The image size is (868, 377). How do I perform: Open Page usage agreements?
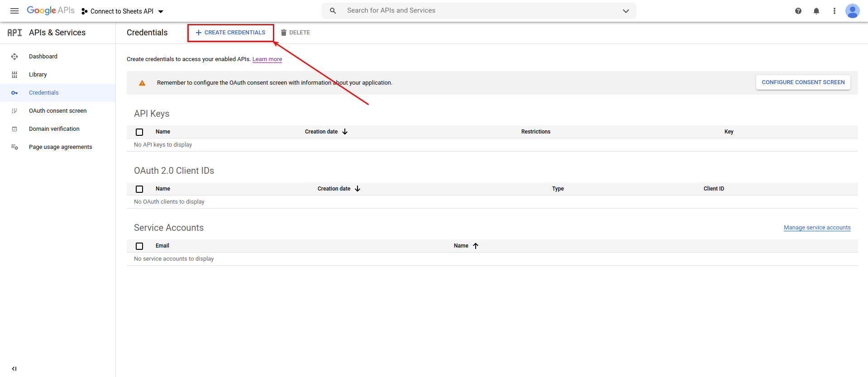click(61, 147)
